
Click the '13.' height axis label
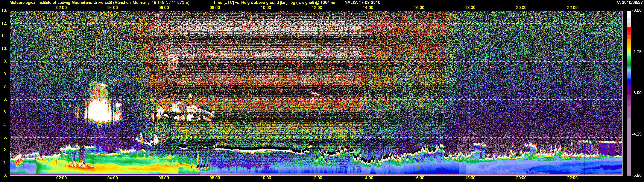point(4,11)
